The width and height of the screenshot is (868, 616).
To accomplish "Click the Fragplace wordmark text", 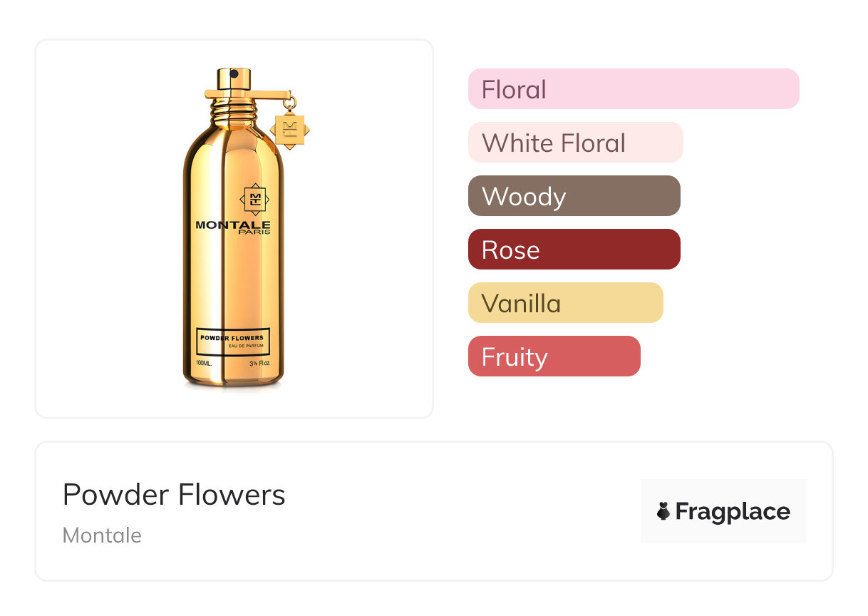I will tap(733, 511).
